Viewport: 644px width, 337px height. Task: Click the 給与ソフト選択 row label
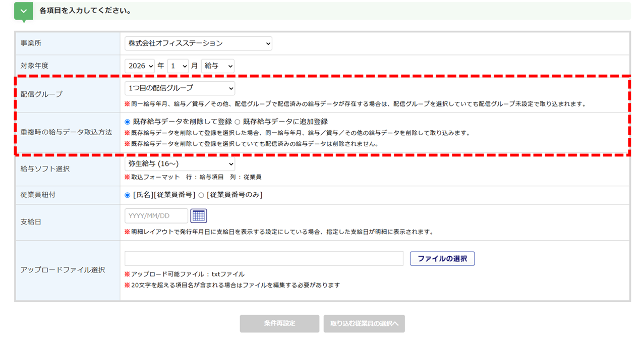pos(45,168)
